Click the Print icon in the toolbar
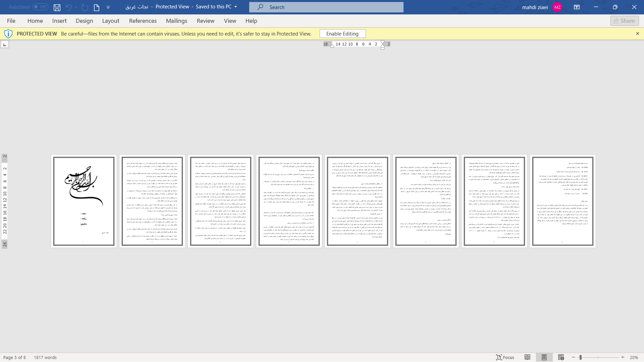Viewport: 644px width, 362px height. 96,7
